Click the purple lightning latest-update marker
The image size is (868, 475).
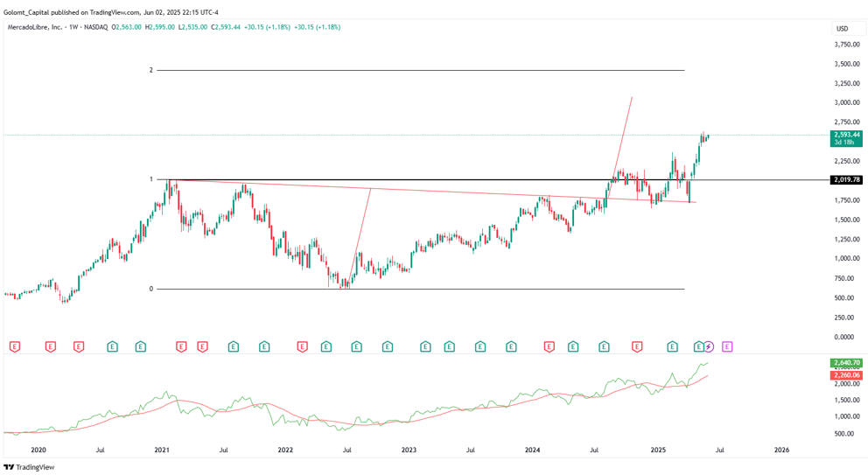tap(709, 346)
